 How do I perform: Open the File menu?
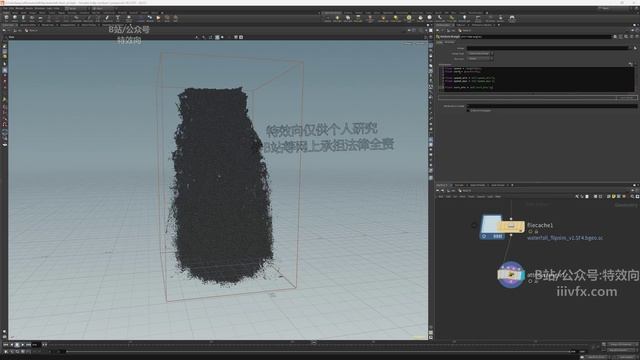click(5, 8)
